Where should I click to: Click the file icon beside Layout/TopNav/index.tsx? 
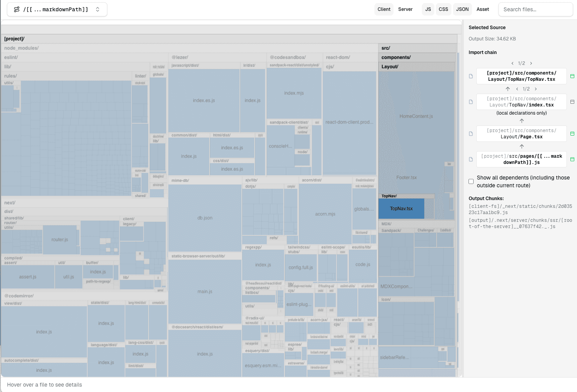point(470,101)
